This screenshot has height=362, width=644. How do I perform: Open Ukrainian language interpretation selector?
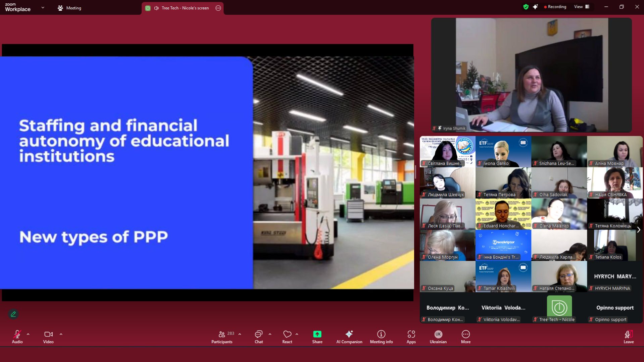438,337
